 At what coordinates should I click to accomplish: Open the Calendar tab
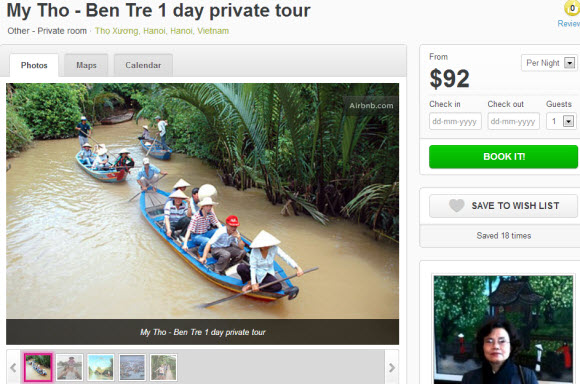[143, 65]
